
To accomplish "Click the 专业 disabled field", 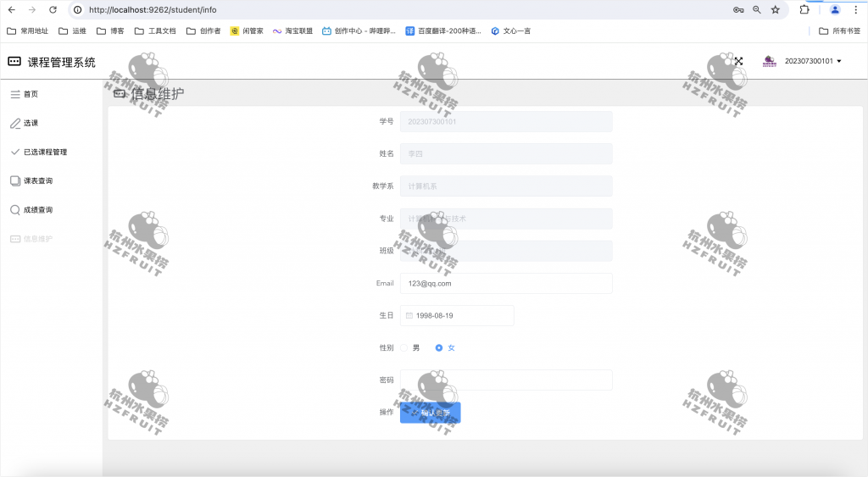I will 506,219.
